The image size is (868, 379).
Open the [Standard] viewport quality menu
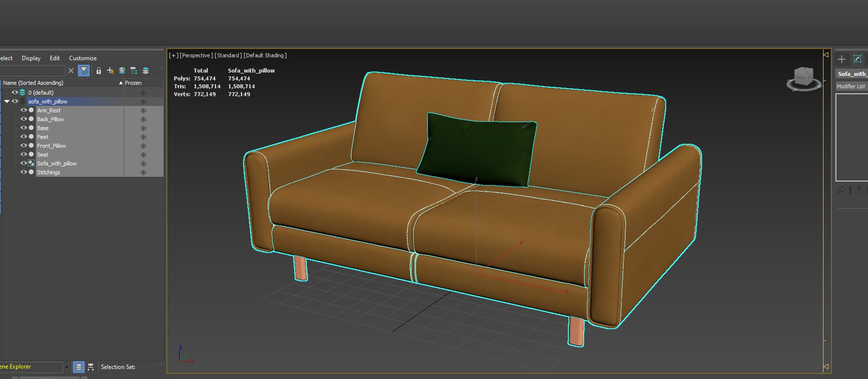228,55
